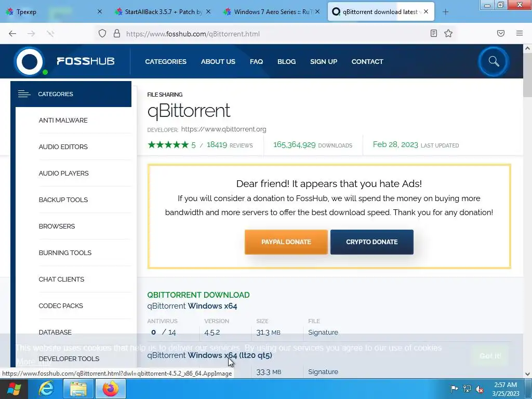Open the site search magnifier icon
The image size is (532, 399).
(x=494, y=61)
